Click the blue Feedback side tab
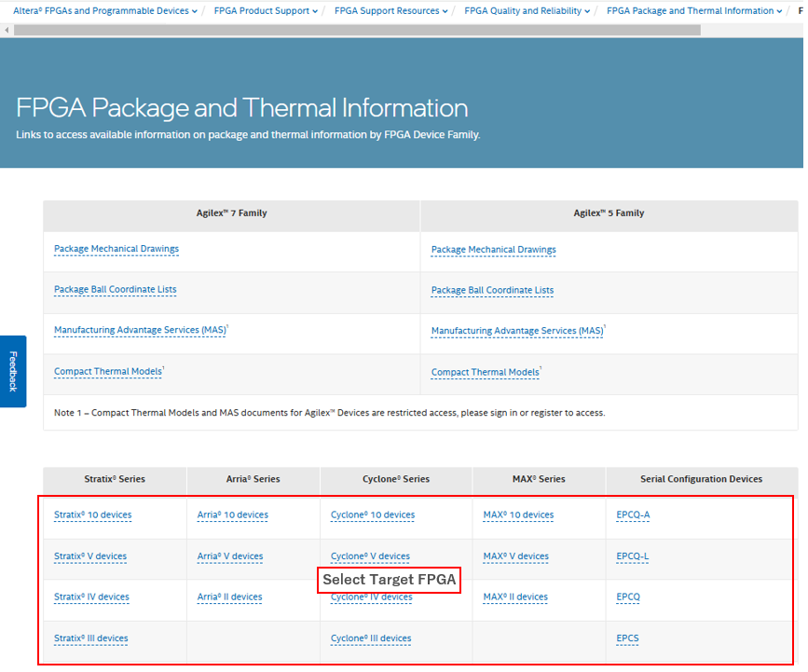This screenshot has height=672, width=808. [13, 371]
